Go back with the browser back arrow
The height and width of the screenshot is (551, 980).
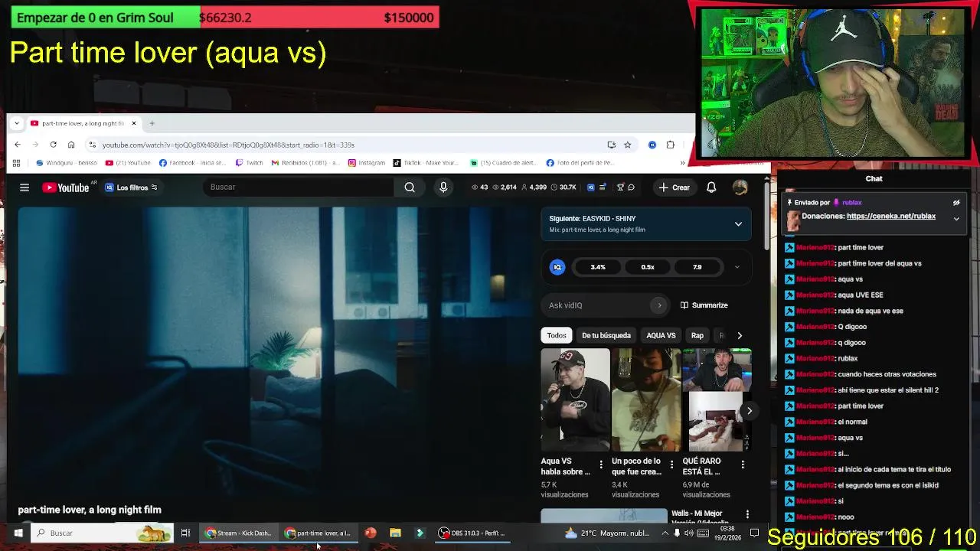[18, 145]
